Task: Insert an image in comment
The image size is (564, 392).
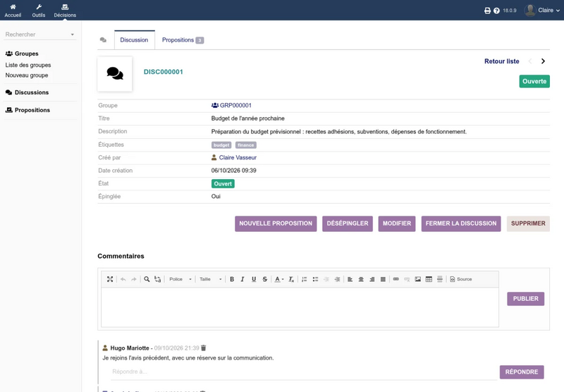Action: [x=418, y=279]
